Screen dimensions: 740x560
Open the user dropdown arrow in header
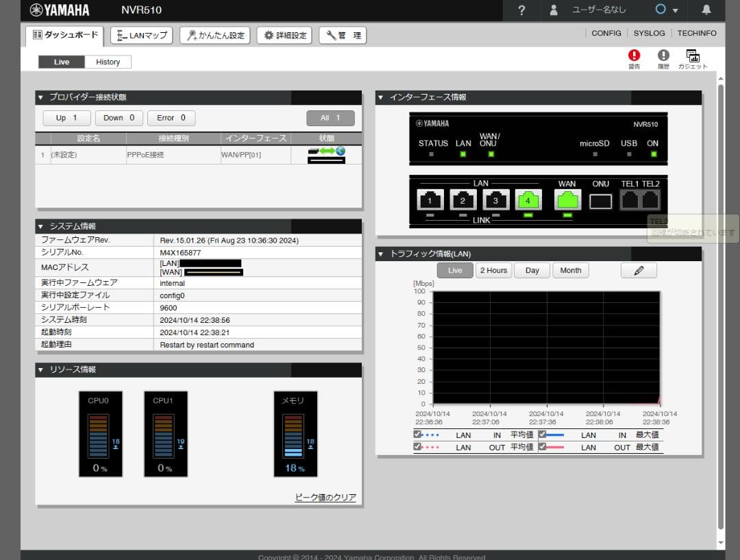675,10
